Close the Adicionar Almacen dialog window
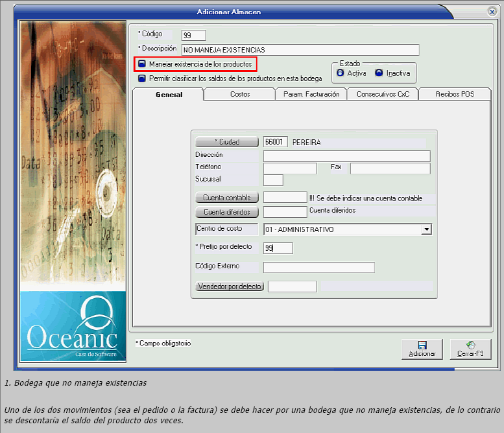Image resolution: width=504 pixels, height=433 pixels. (x=492, y=12)
